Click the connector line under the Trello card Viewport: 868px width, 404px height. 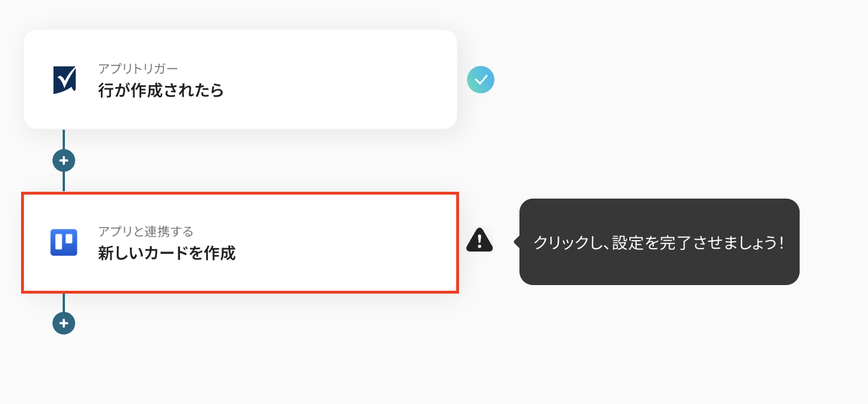[64, 303]
